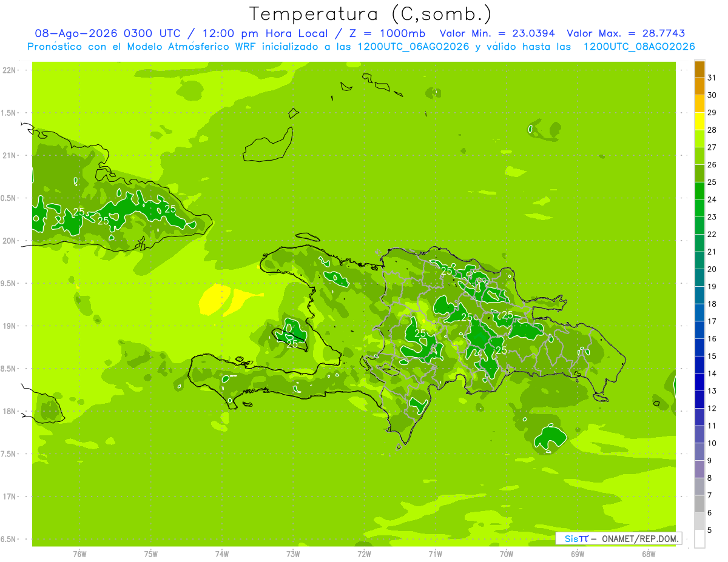This screenshot has height=562, width=728.
Task: Click the "29" legend label
Action: coord(712,112)
